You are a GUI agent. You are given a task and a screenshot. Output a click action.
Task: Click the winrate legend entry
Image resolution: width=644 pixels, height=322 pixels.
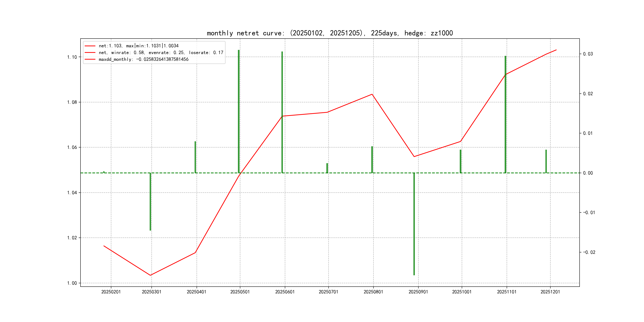[161, 52]
